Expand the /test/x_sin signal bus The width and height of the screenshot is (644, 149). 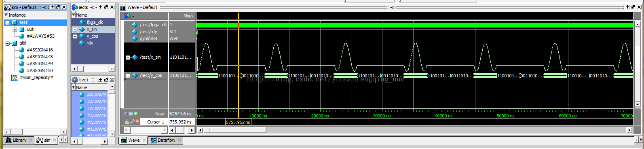(x=128, y=57)
